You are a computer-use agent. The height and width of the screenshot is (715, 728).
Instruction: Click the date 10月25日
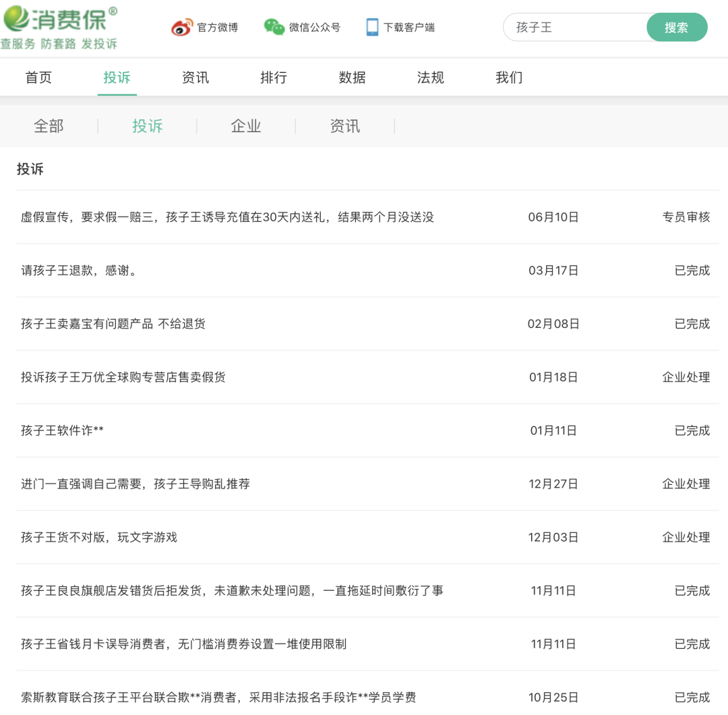click(553, 697)
